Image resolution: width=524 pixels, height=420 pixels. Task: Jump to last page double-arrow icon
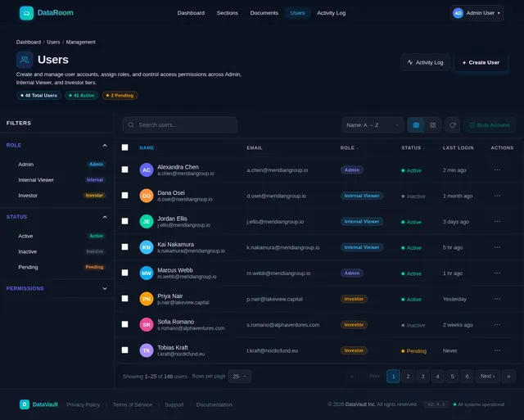(x=508, y=377)
